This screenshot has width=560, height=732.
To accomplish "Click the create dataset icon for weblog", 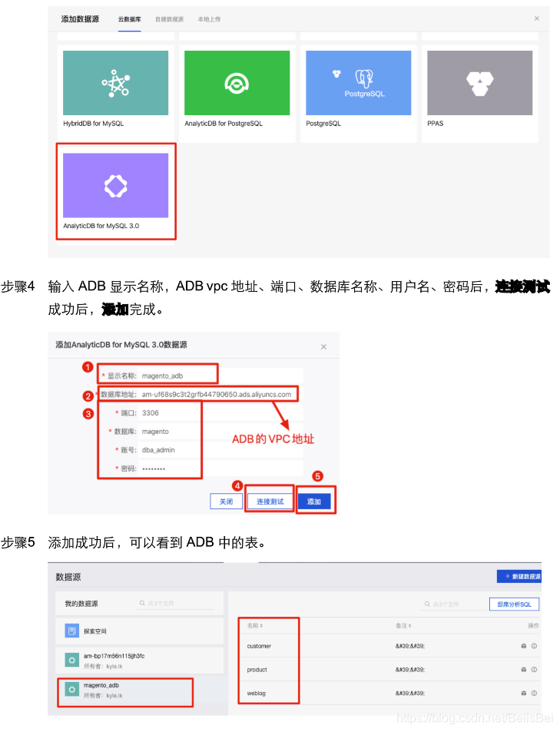I will coord(524,694).
